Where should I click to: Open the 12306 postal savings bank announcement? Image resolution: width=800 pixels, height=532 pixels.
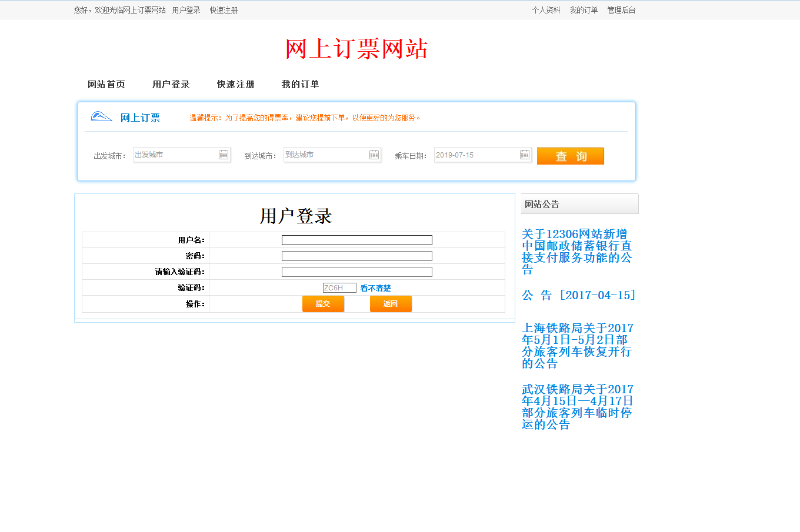[576, 252]
